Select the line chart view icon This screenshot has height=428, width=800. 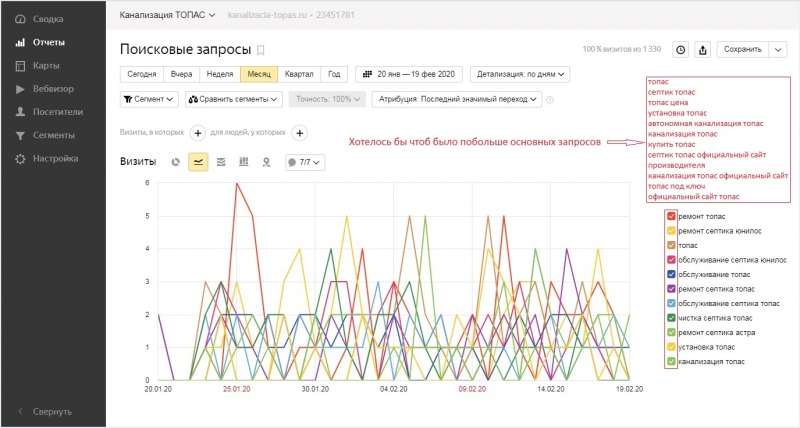tap(198, 161)
